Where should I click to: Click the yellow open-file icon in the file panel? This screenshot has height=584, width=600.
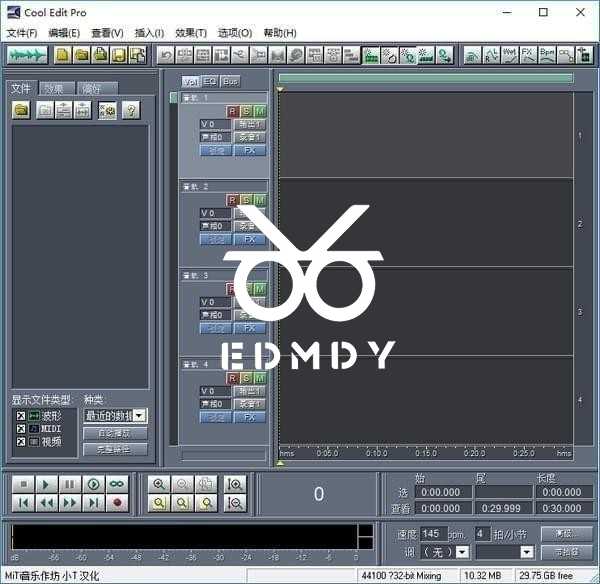pos(21,111)
